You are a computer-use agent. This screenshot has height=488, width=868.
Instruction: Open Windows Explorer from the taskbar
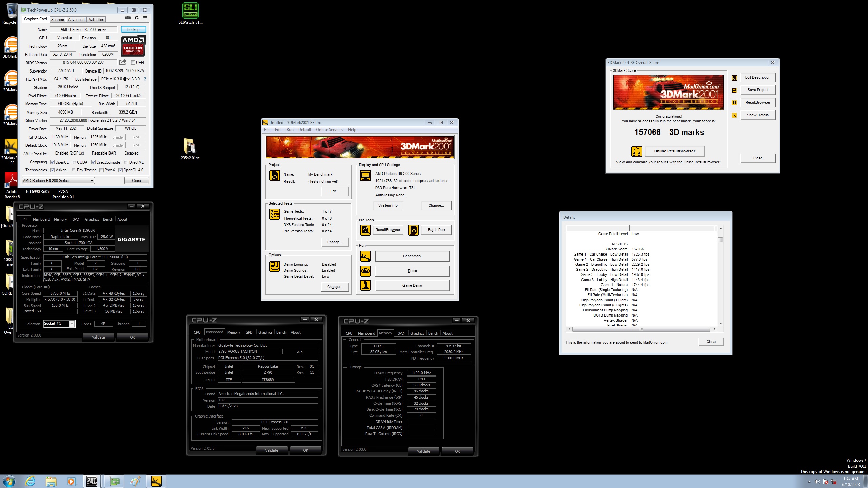click(51, 481)
